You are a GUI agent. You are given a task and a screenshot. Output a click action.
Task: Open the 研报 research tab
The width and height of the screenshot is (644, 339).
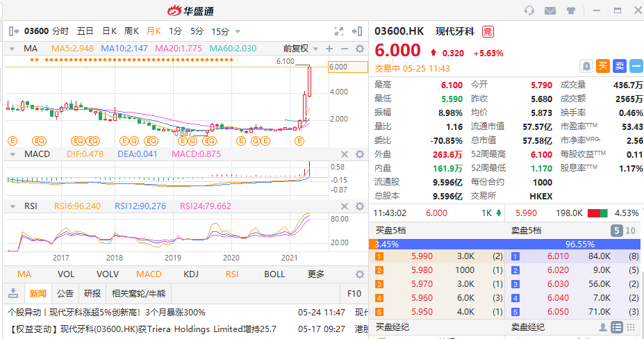pos(92,293)
